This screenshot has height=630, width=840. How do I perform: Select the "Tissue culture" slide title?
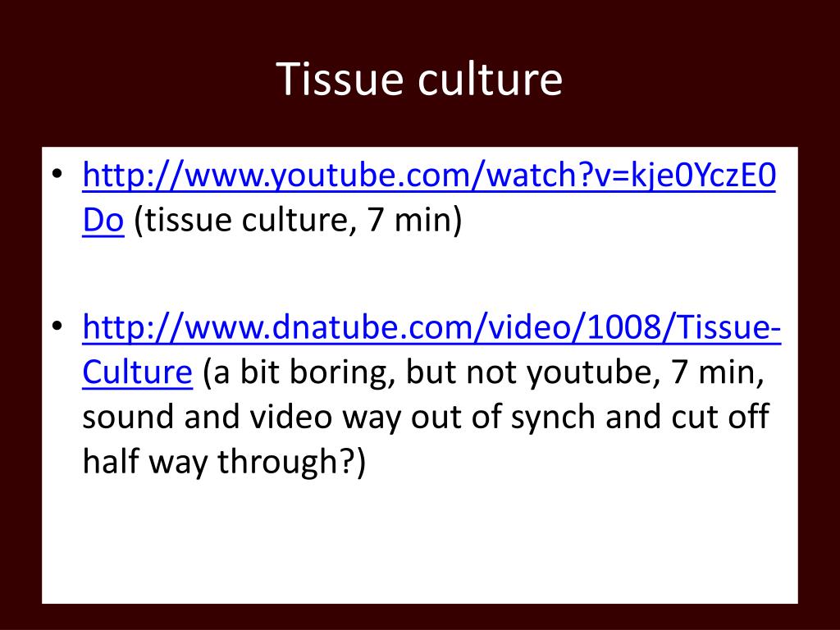pyautogui.click(x=419, y=79)
